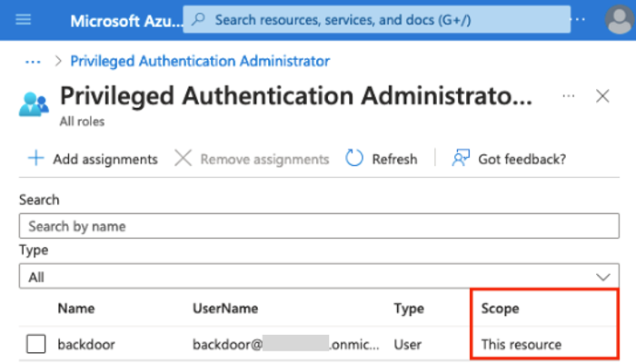Open the top bar overflow ellipsis
636x364 pixels.
[x=578, y=19]
